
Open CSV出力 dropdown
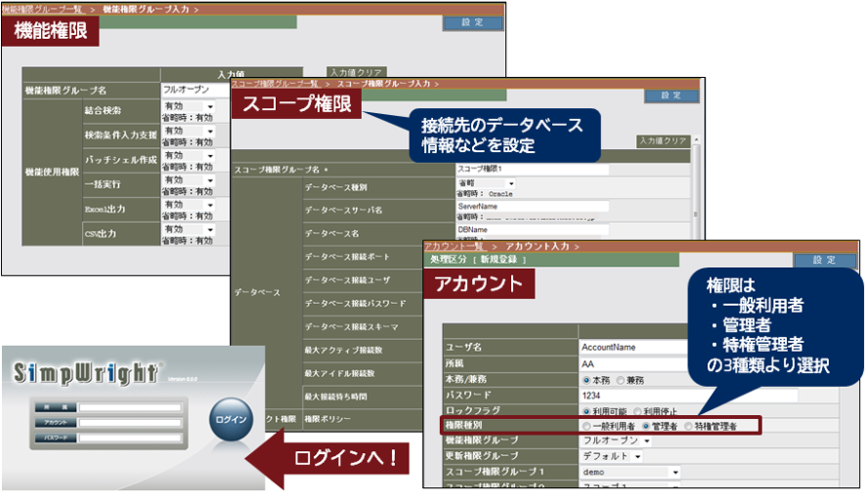189,229
